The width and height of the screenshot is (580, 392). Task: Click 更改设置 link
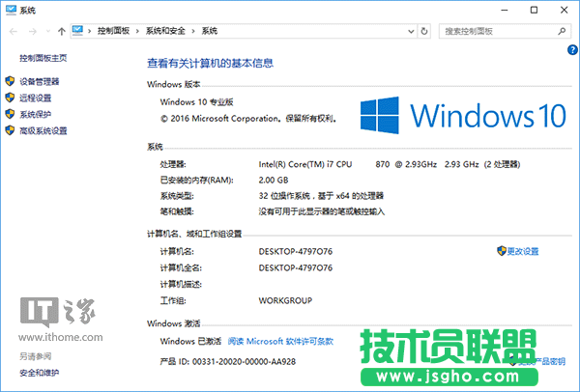click(523, 251)
